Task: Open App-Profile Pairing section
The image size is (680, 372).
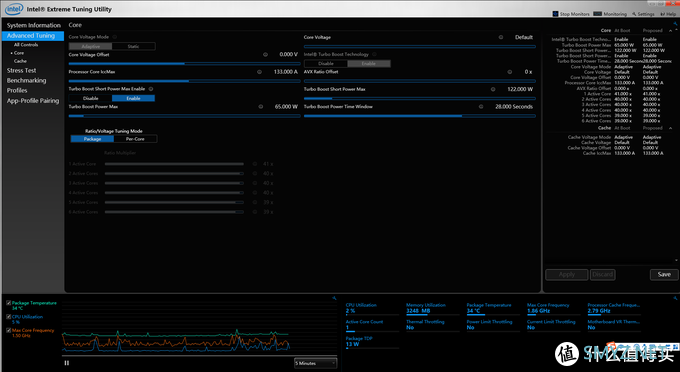Action: pyautogui.click(x=33, y=101)
